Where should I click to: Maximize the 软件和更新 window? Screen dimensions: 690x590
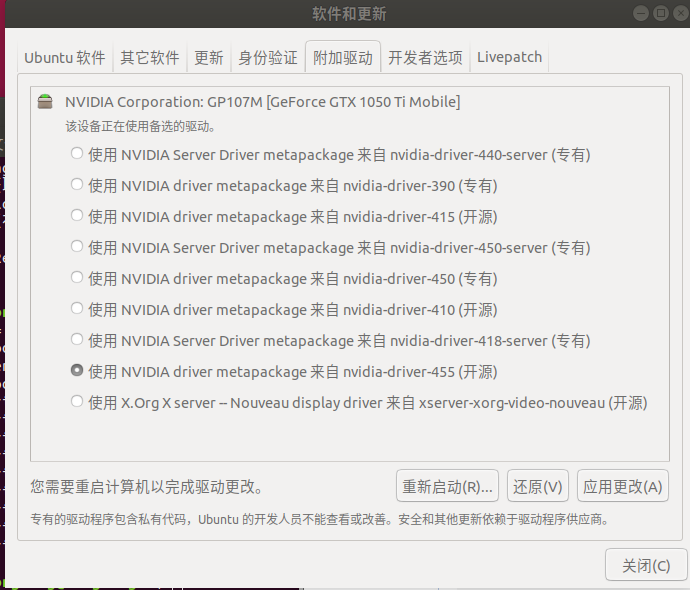[661, 14]
